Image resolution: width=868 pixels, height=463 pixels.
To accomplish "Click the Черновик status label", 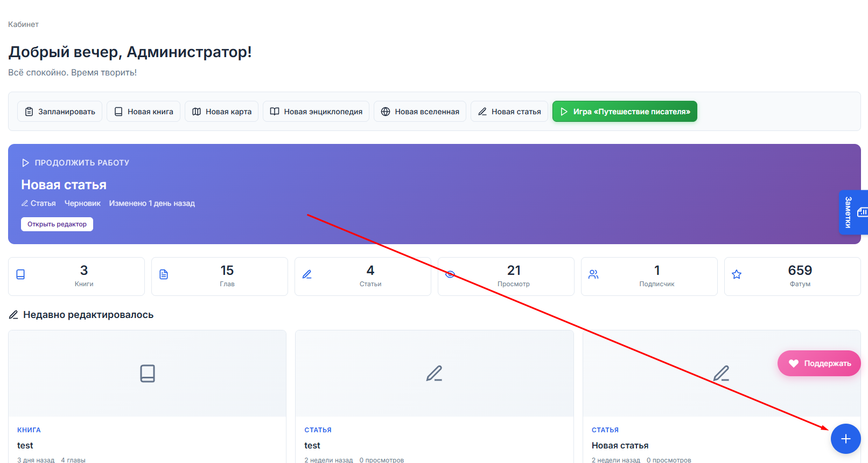I will pos(82,203).
